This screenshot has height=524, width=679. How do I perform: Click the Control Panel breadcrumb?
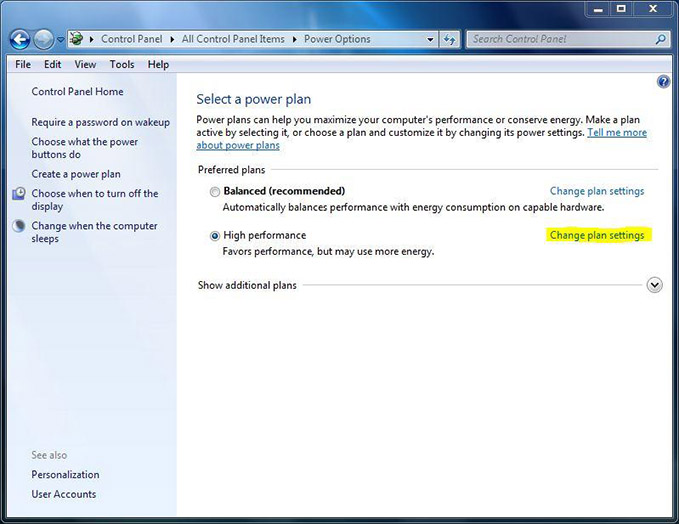pos(132,39)
